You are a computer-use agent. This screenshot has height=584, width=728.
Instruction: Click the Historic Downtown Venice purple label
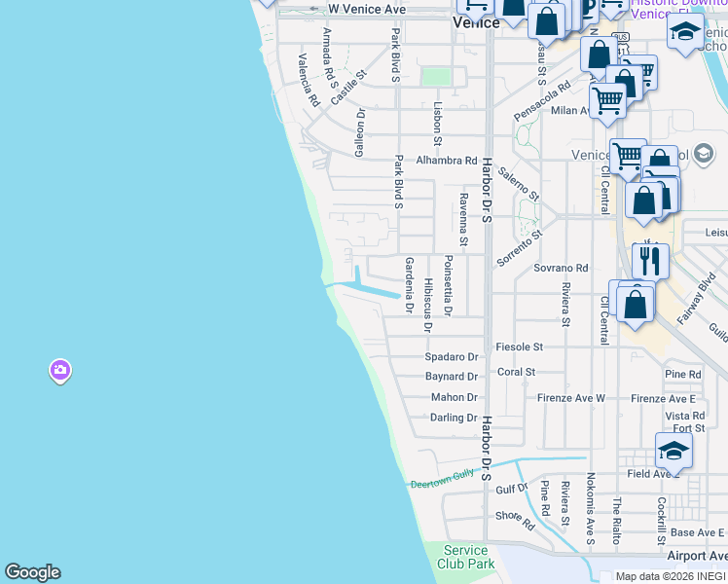point(679,8)
